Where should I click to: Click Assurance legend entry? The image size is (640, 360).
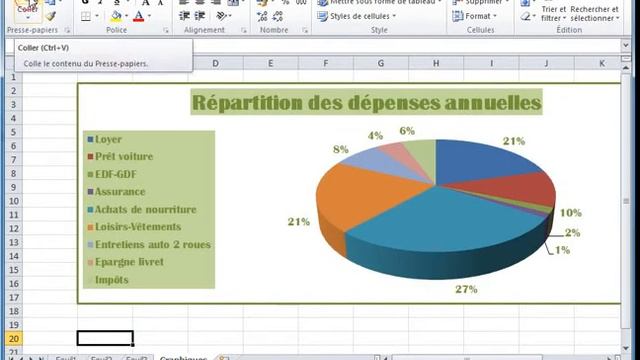(x=116, y=192)
